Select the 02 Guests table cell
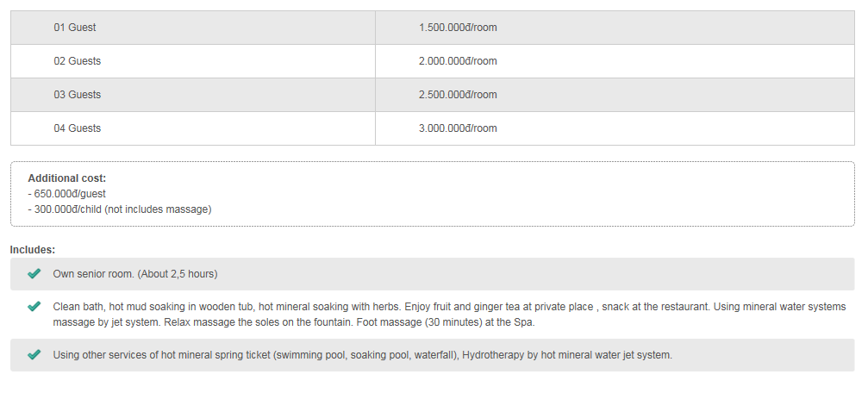The height and width of the screenshot is (393, 868). 192,61
